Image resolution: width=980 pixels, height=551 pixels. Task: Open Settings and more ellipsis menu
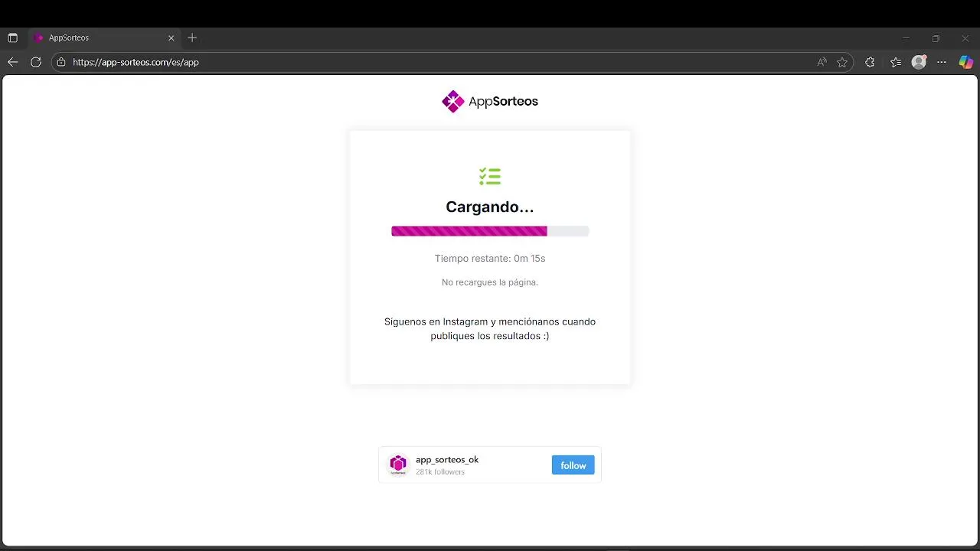(942, 62)
